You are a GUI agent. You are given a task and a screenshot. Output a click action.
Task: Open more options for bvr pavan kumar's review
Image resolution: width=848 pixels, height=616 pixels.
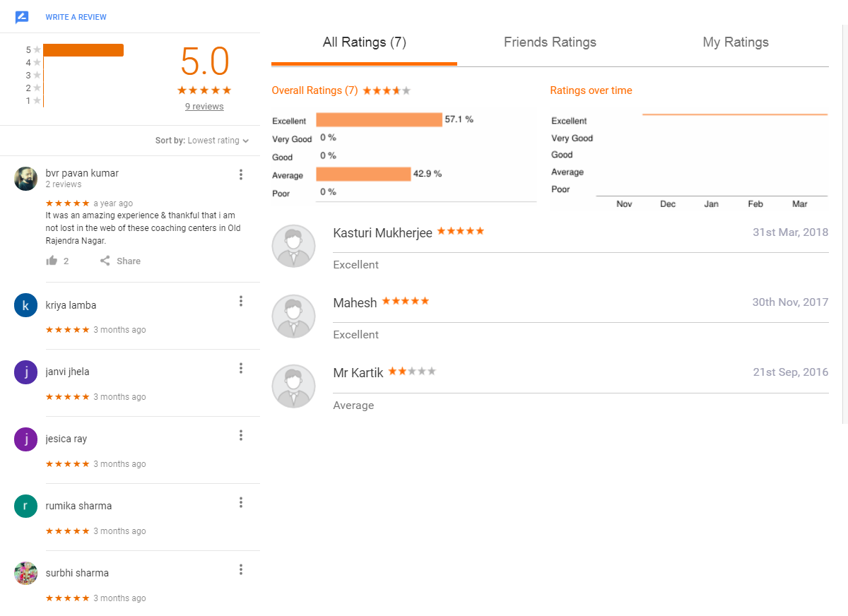[241, 174]
